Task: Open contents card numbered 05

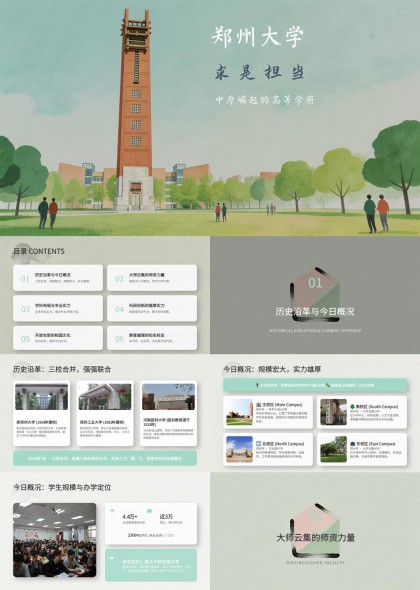Action: pyautogui.click(x=58, y=338)
